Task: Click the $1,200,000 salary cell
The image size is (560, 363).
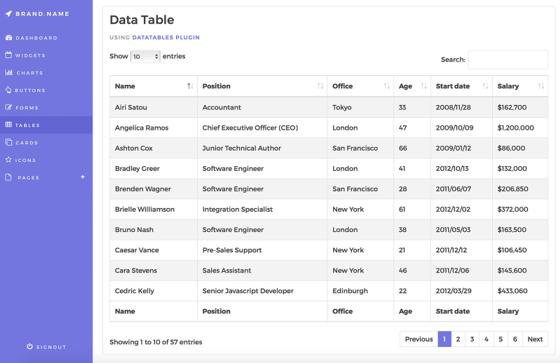Action: (520, 128)
